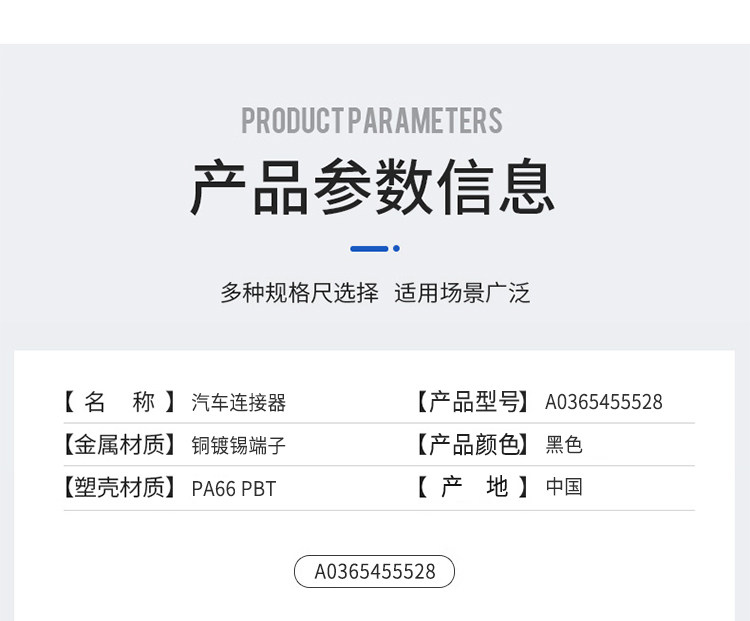Click the 黑色 color value

tap(564, 446)
